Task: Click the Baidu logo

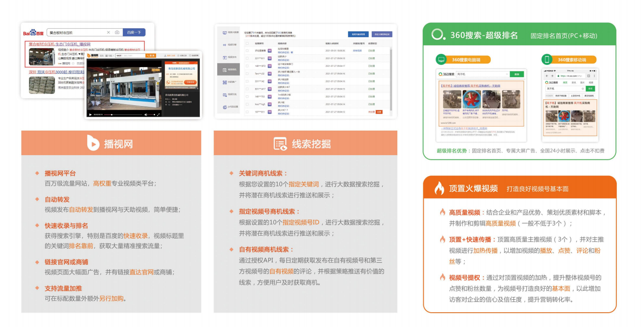Action: pyautogui.click(x=33, y=33)
